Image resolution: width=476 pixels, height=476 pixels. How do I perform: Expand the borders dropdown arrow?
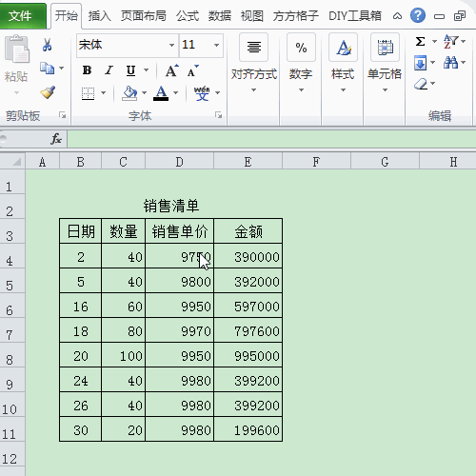coord(103,93)
